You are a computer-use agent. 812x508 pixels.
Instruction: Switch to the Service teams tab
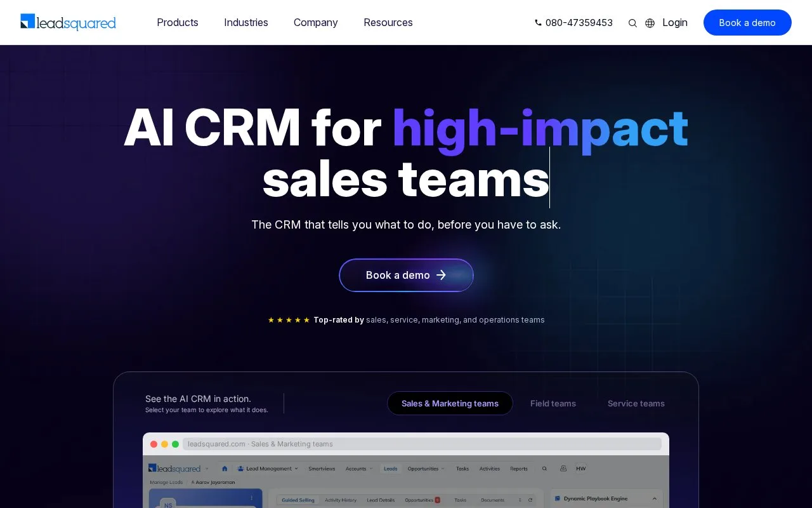tap(636, 403)
